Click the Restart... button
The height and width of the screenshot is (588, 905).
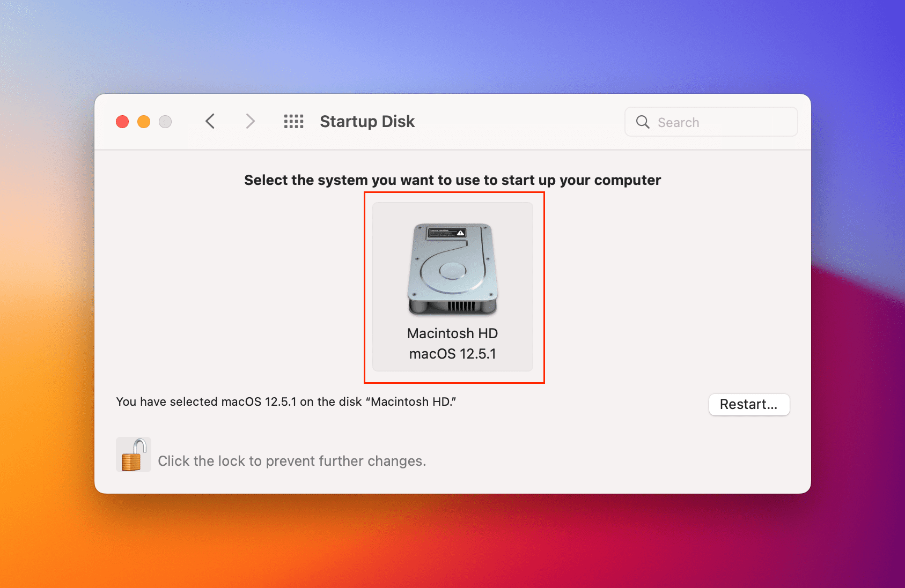[x=749, y=405]
